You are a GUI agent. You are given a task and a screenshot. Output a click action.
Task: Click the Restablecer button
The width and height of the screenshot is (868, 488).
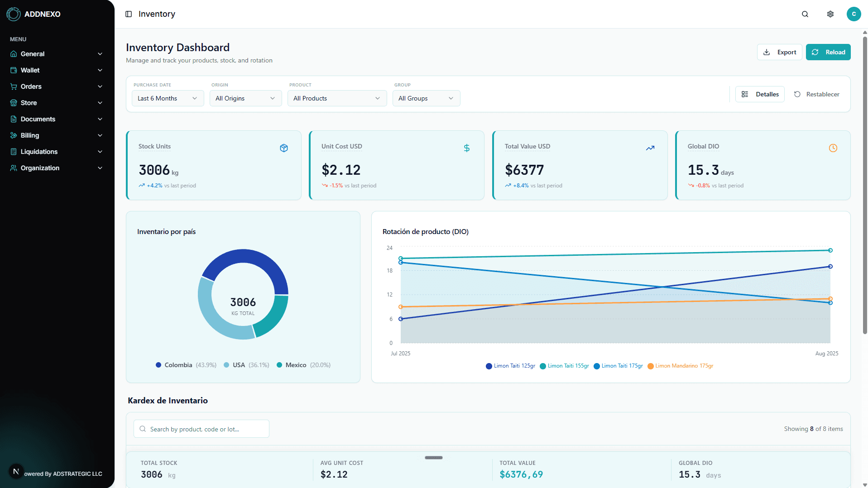(x=816, y=94)
